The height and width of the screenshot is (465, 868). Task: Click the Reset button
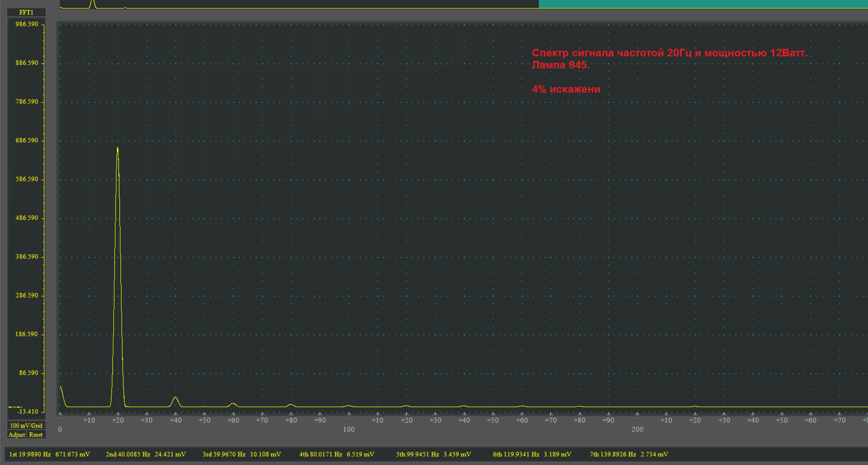click(x=36, y=435)
